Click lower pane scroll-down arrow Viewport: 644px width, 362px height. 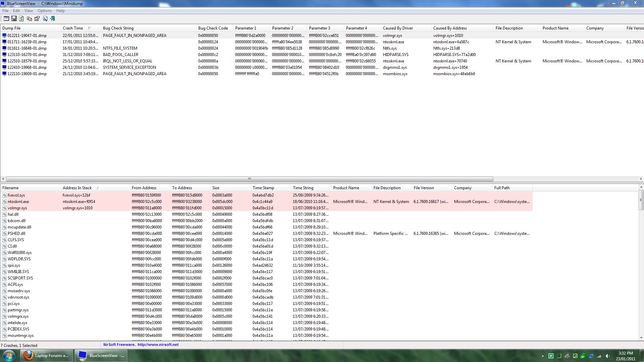[641, 338]
